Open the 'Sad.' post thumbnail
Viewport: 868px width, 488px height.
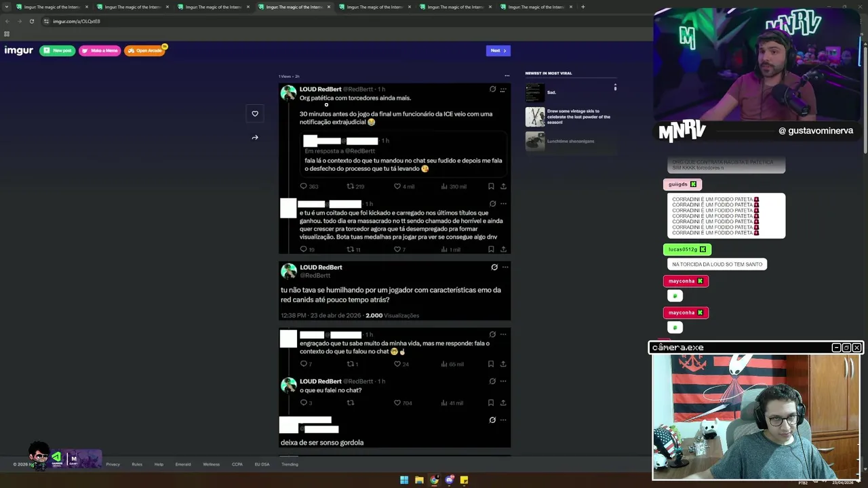pyautogui.click(x=535, y=93)
